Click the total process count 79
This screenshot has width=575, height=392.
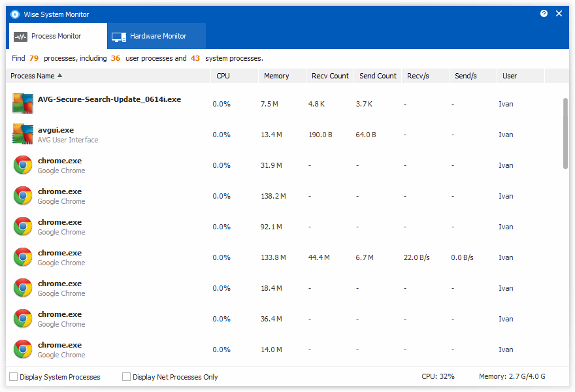tap(34, 58)
